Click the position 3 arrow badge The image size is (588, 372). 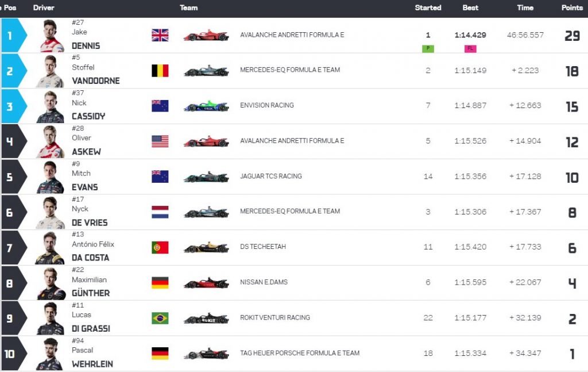(14, 106)
